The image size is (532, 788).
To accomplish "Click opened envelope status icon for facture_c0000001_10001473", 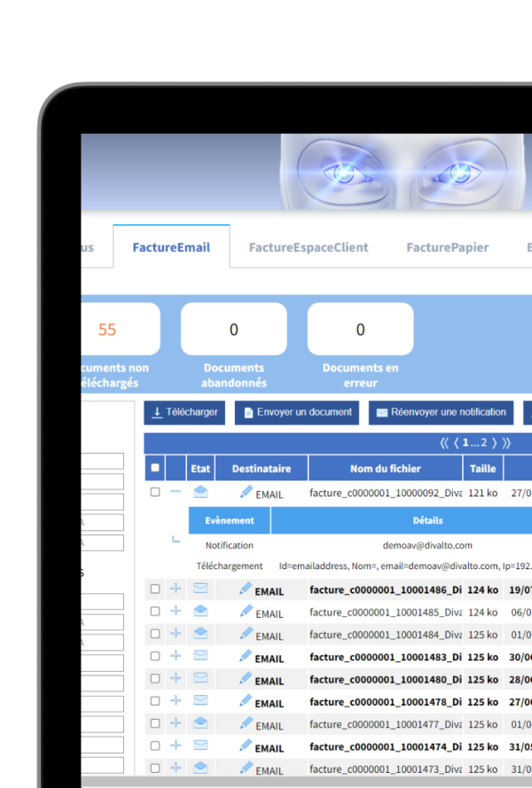I will click(x=200, y=768).
